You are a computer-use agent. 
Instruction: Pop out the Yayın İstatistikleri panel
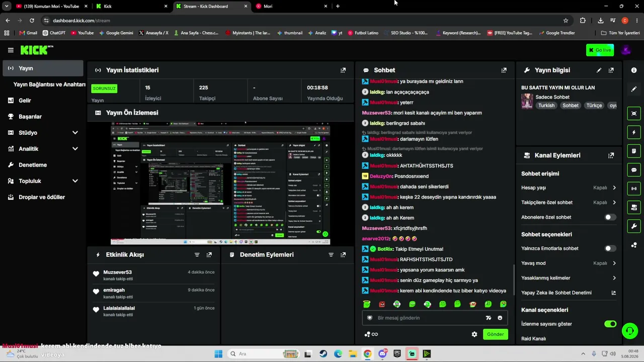coord(343,70)
